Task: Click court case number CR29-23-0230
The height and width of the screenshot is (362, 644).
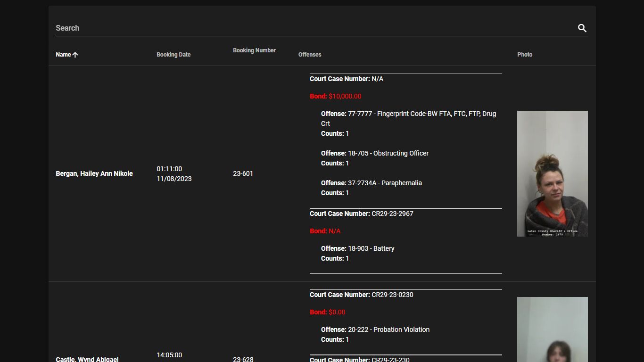Action: point(392,295)
